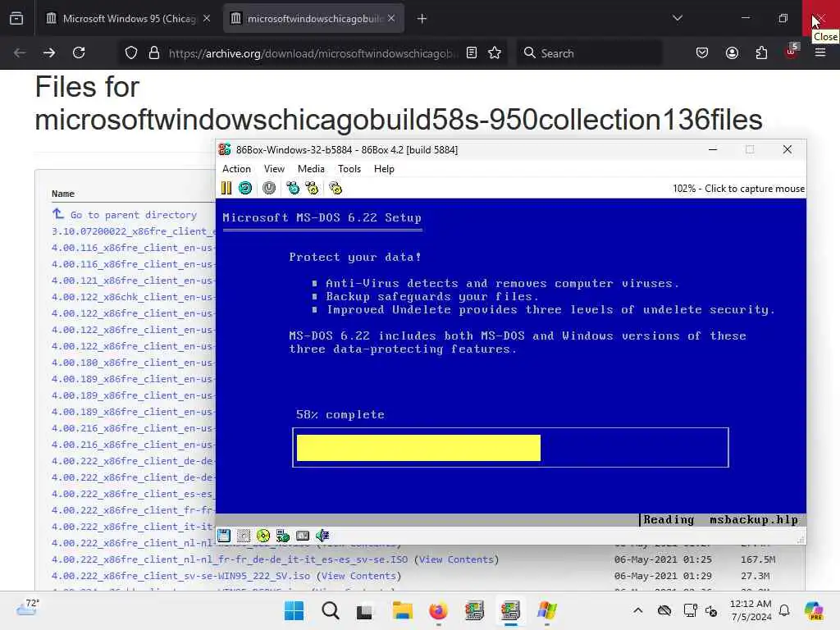
Task: Bookmark this page with the star
Action: pos(495,52)
